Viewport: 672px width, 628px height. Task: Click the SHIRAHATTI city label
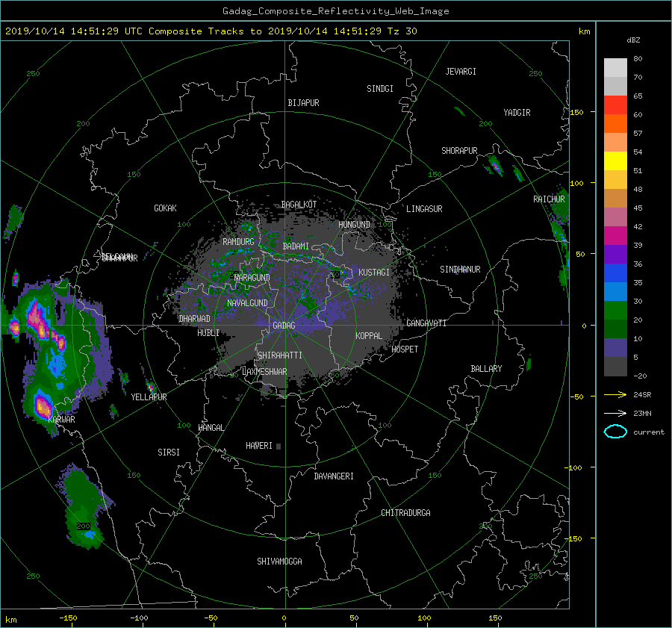(280, 355)
